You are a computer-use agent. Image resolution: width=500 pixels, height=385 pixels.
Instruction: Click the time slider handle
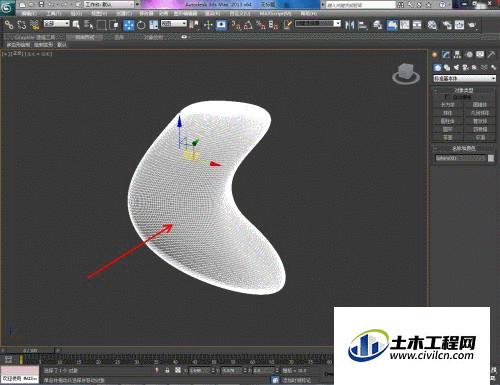[30, 351]
